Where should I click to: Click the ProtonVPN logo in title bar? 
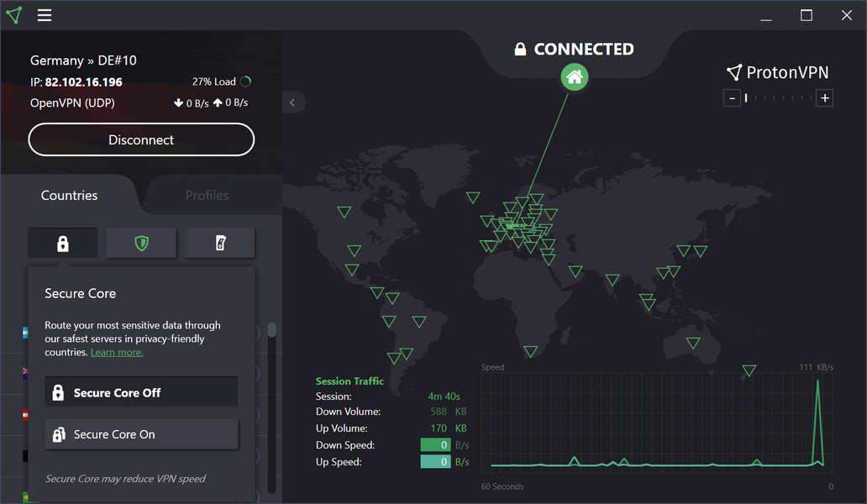(x=14, y=15)
